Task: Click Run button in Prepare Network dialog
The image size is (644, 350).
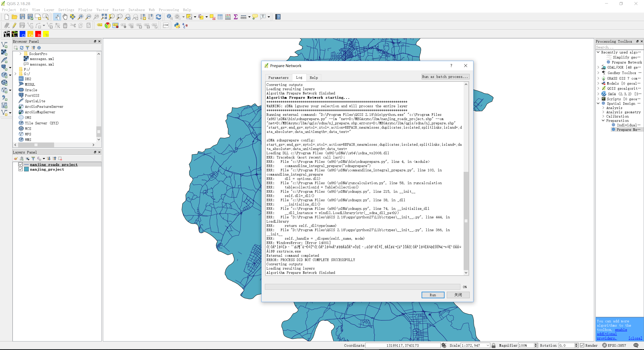Action: (x=433, y=295)
